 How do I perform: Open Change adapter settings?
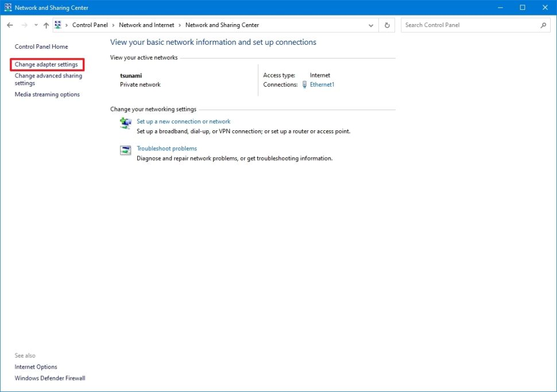pos(47,64)
